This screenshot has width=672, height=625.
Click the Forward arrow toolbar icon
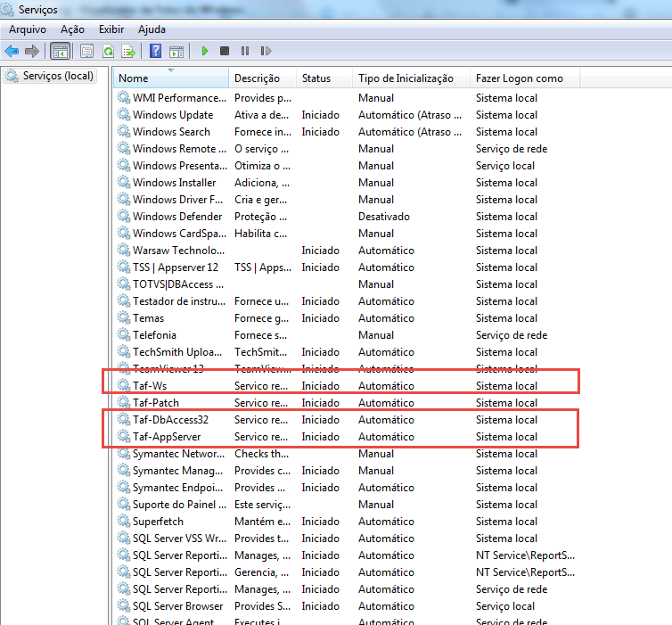32,52
